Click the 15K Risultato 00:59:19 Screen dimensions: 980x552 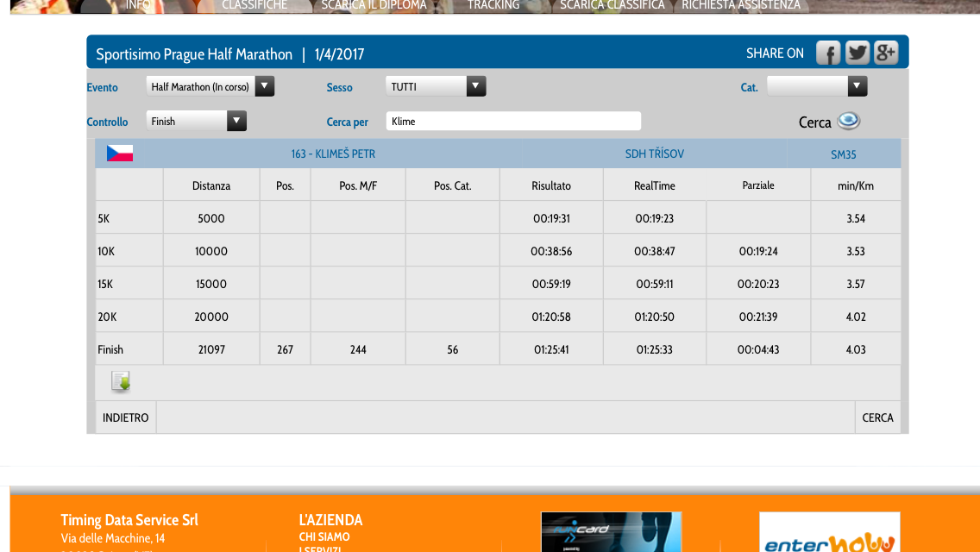(551, 284)
